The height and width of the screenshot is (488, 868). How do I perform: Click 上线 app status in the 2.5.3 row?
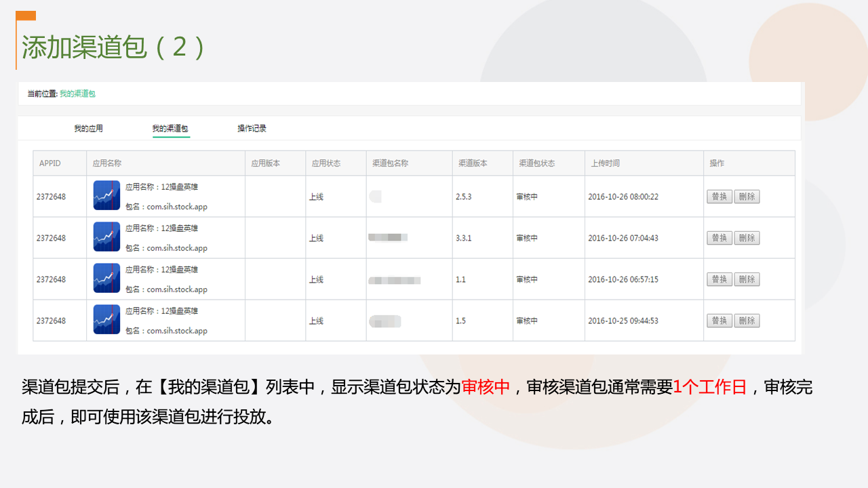click(x=316, y=197)
